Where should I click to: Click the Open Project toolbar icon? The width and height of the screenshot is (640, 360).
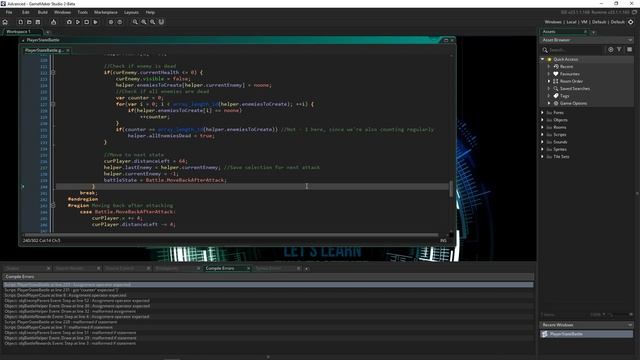click(x=29, y=22)
